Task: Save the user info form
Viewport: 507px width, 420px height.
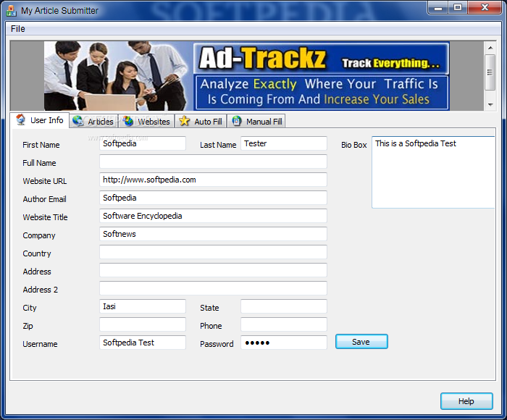Action: (361, 342)
